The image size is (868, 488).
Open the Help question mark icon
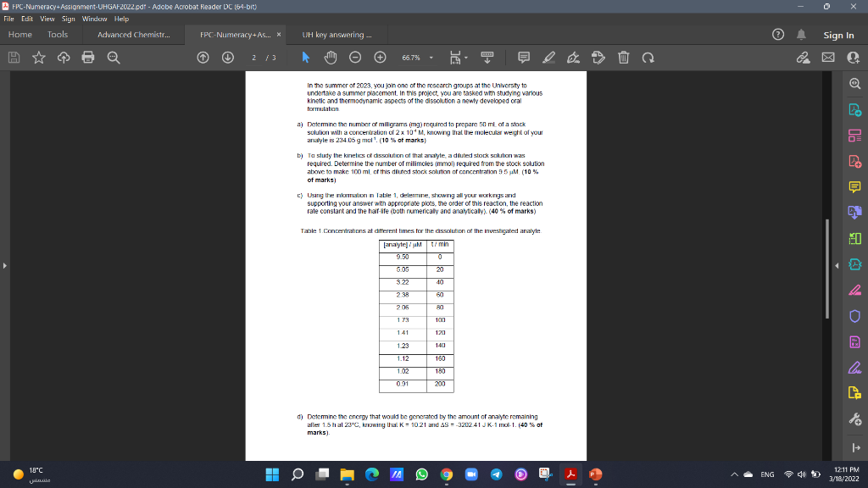coord(778,34)
